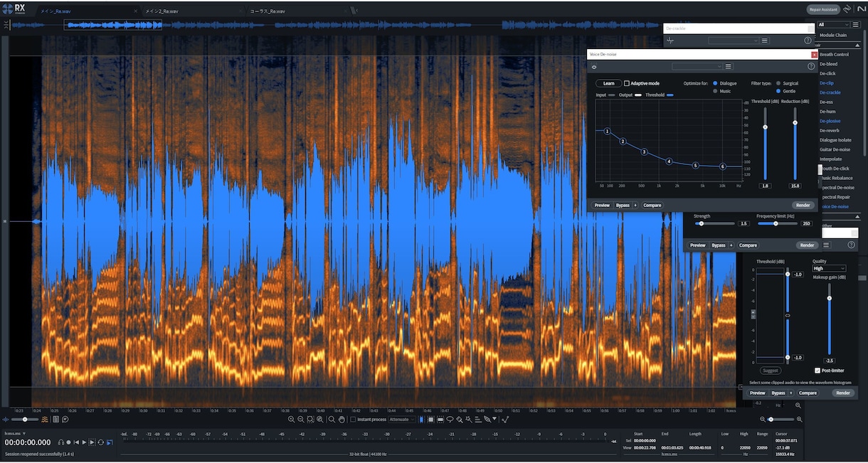Click the menu icon beside De-plosive Render
The width and height of the screenshot is (868, 463).
826,245
